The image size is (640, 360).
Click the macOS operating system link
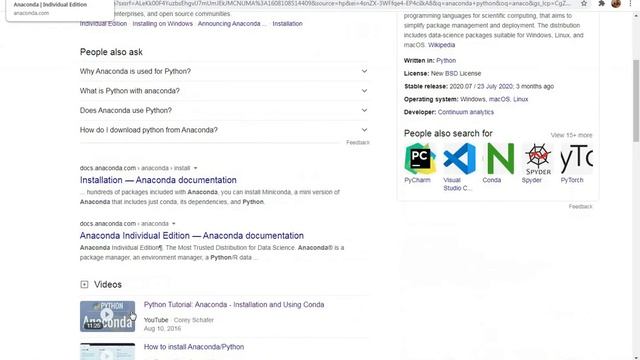(x=499, y=99)
